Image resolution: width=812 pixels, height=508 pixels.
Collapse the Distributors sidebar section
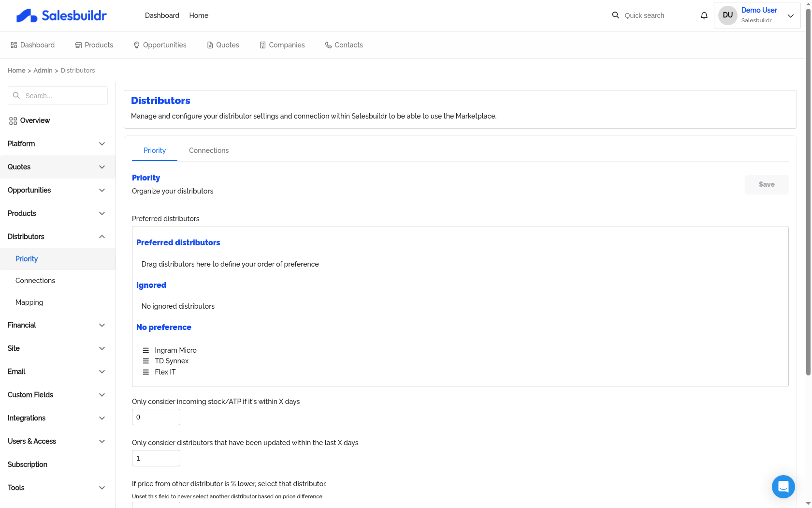tap(58, 237)
